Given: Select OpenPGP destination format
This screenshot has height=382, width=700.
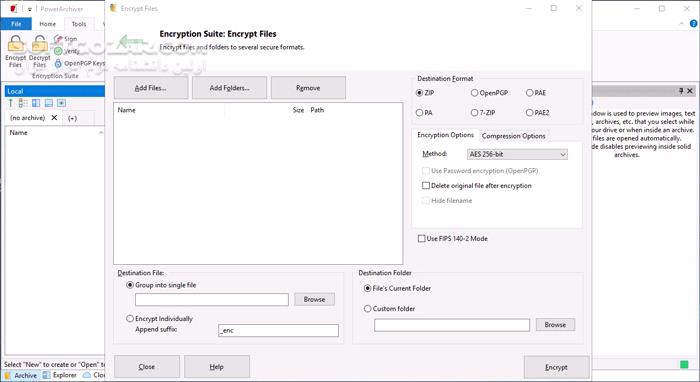Looking at the screenshot, I should pos(475,93).
